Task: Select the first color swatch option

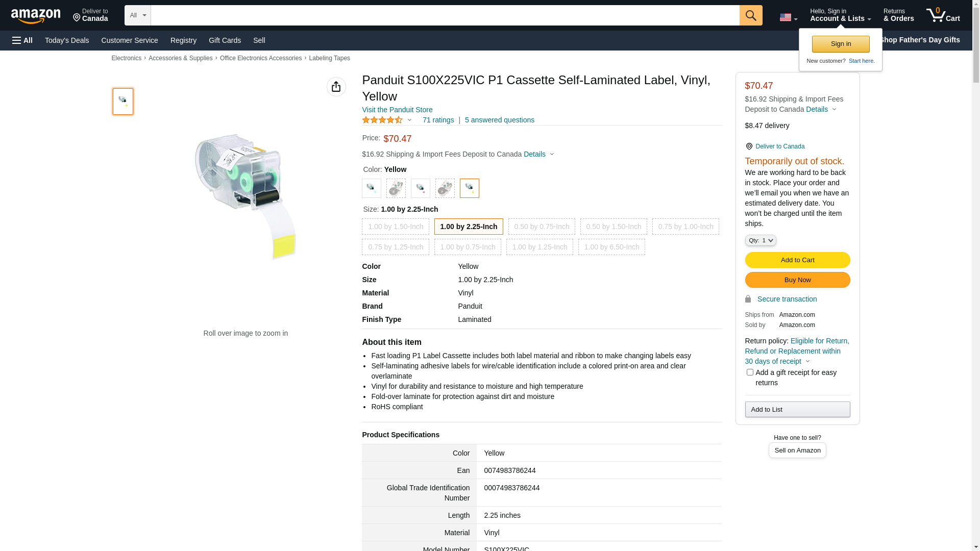Action: coord(372,188)
